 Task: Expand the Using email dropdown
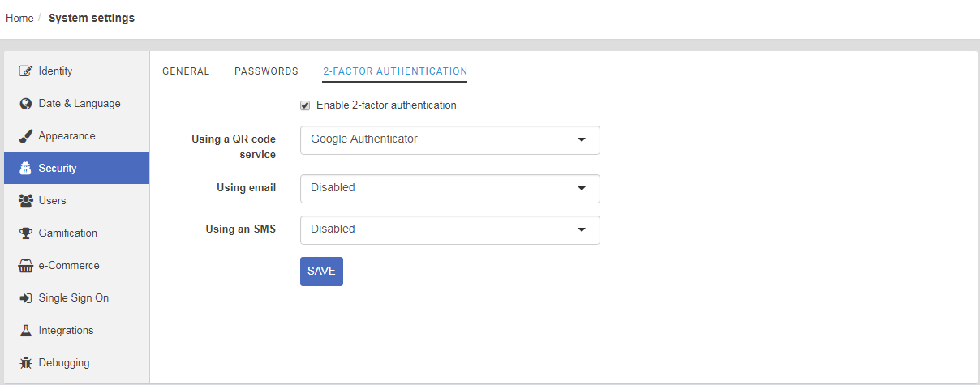click(450, 189)
